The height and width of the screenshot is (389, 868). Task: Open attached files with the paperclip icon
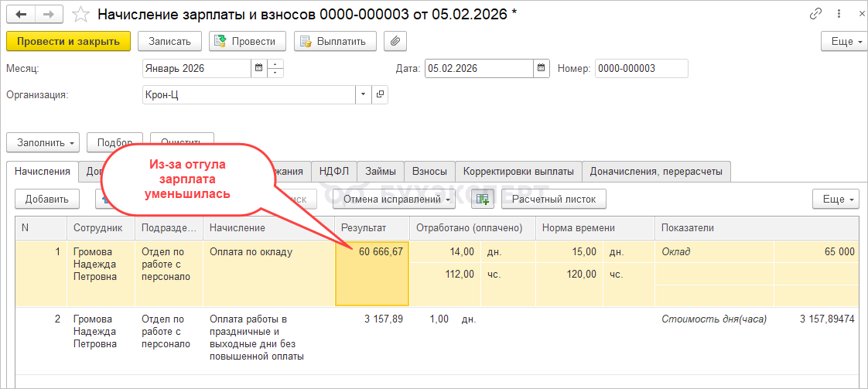(395, 41)
